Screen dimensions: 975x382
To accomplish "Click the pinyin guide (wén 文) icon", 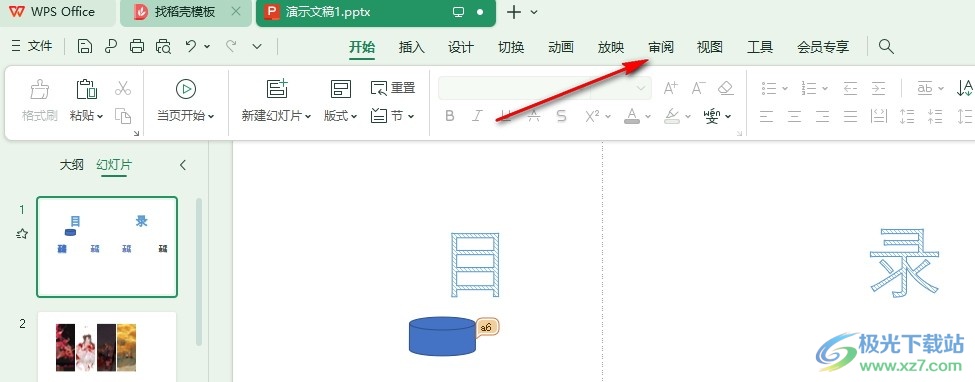I will (x=712, y=116).
